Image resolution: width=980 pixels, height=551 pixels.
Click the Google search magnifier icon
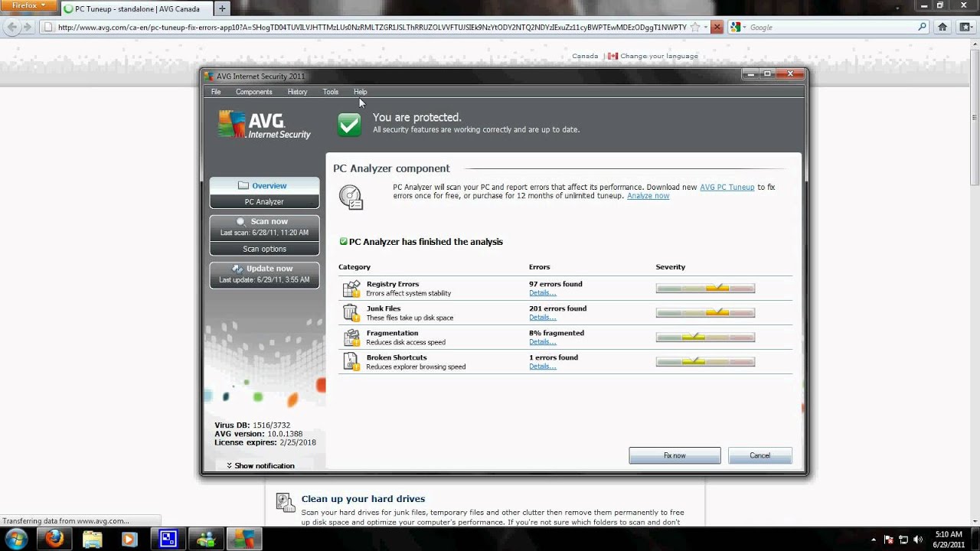point(922,27)
